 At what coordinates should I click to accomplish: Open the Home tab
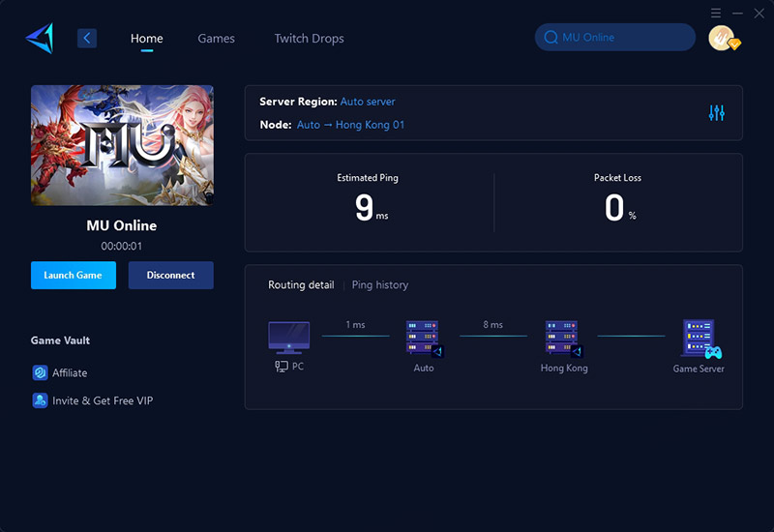point(147,39)
